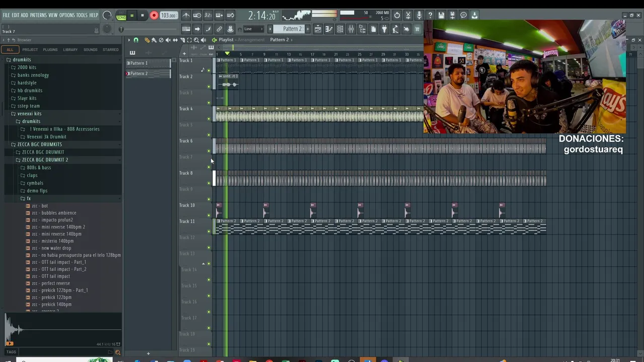Add a new pattern with plus button
This screenshot has width=644, height=362.
click(x=308, y=29)
